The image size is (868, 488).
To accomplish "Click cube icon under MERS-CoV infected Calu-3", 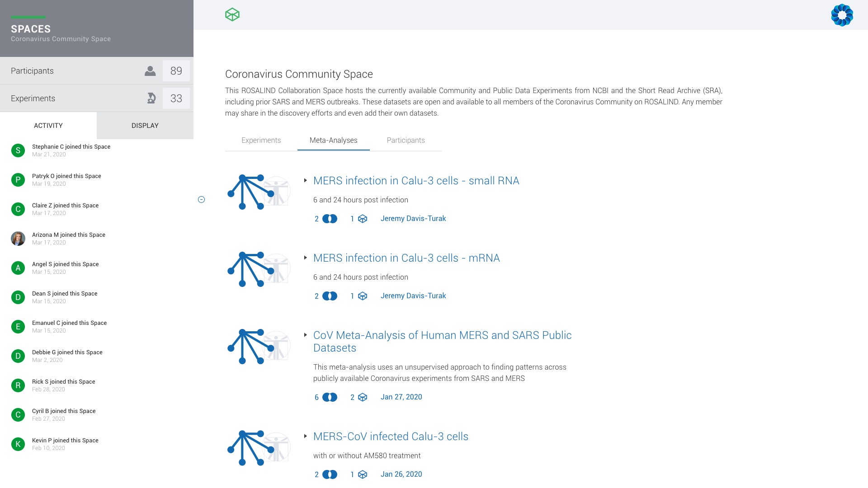I will 363,474.
